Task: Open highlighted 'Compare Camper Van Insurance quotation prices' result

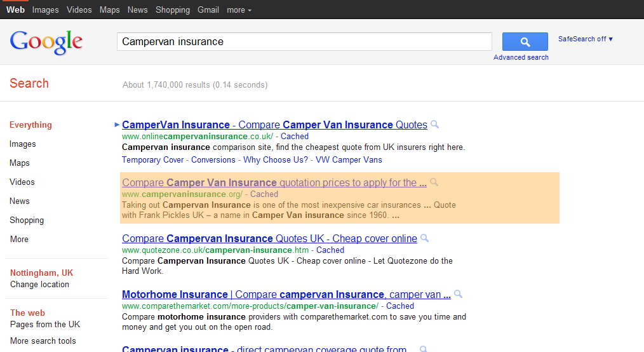Action: point(274,182)
